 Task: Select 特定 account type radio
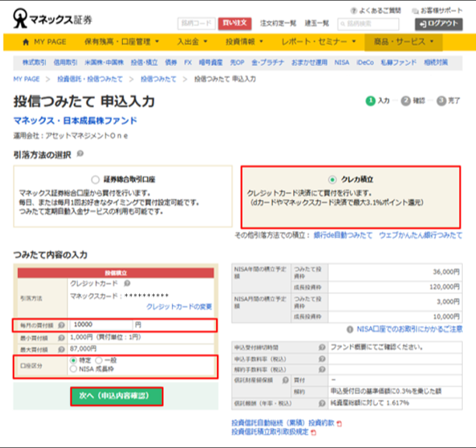[x=73, y=361]
